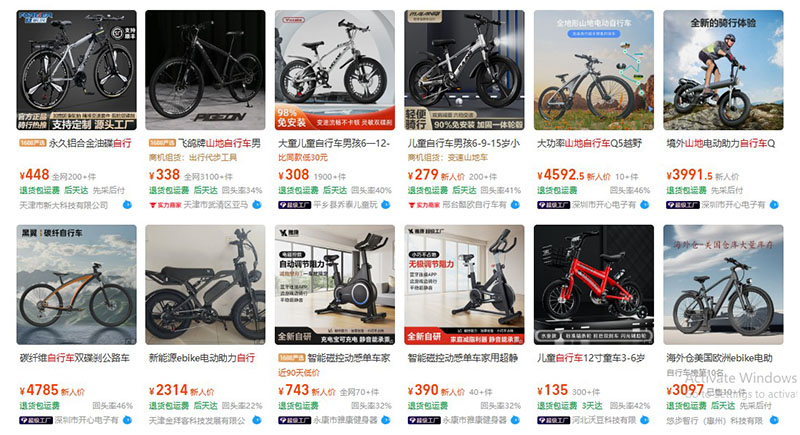The width and height of the screenshot is (800, 435).
Task: Click the blue chat icon beside 天津市新大科技有限公司
Action: tap(127, 205)
